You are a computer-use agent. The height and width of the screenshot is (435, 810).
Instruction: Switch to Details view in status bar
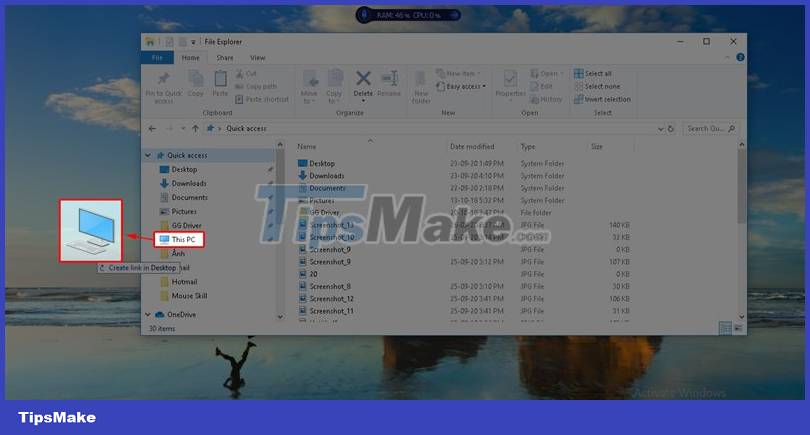725,328
